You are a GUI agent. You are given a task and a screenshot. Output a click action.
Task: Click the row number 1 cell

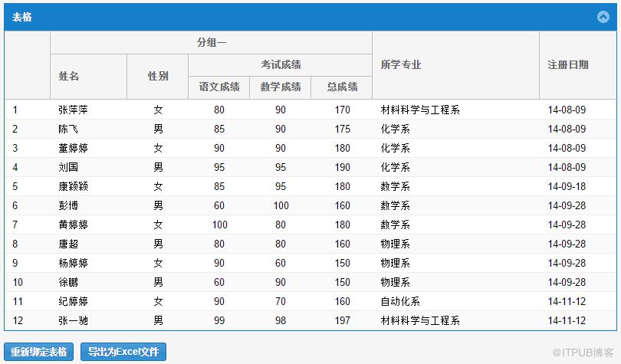click(x=28, y=110)
